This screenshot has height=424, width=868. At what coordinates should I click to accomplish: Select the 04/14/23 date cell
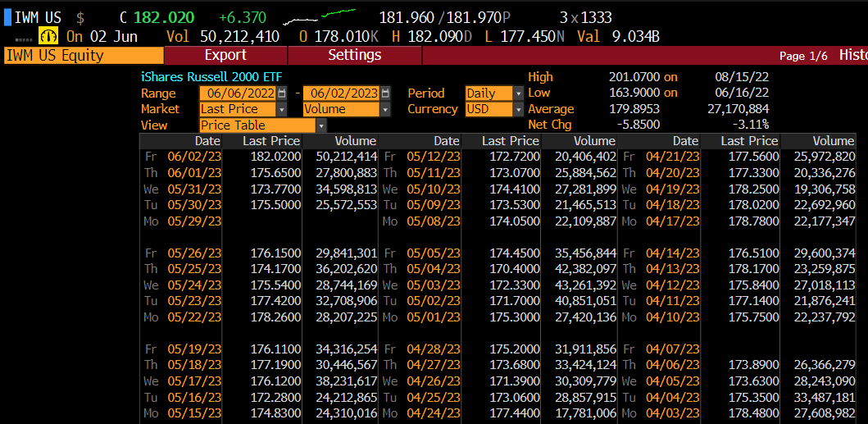point(672,253)
